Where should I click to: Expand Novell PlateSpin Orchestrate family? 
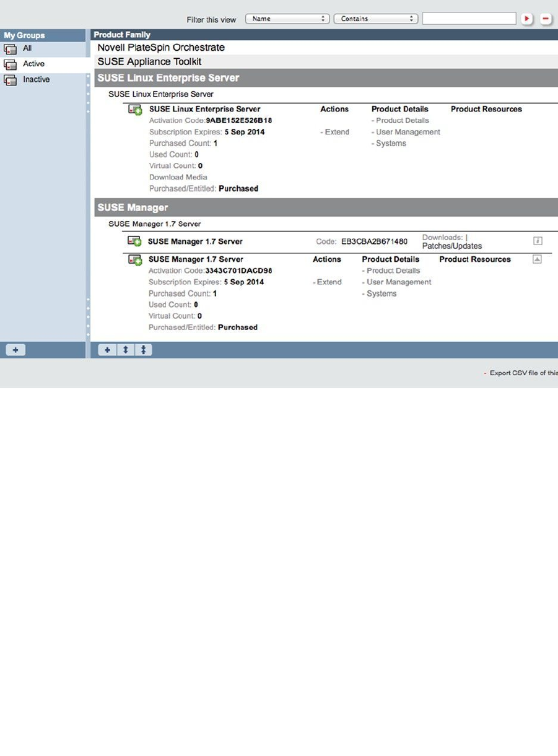[x=161, y=48]
